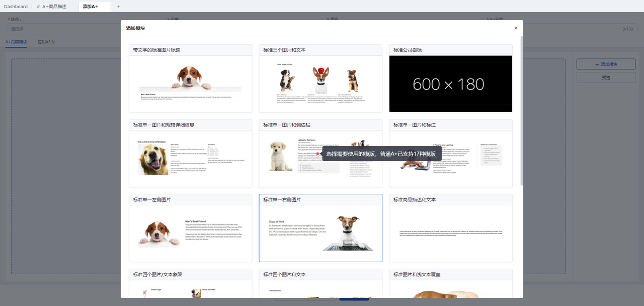
Task: Pick the 标准四个图片/文本象限 template
Action: [x=190, y=283]
